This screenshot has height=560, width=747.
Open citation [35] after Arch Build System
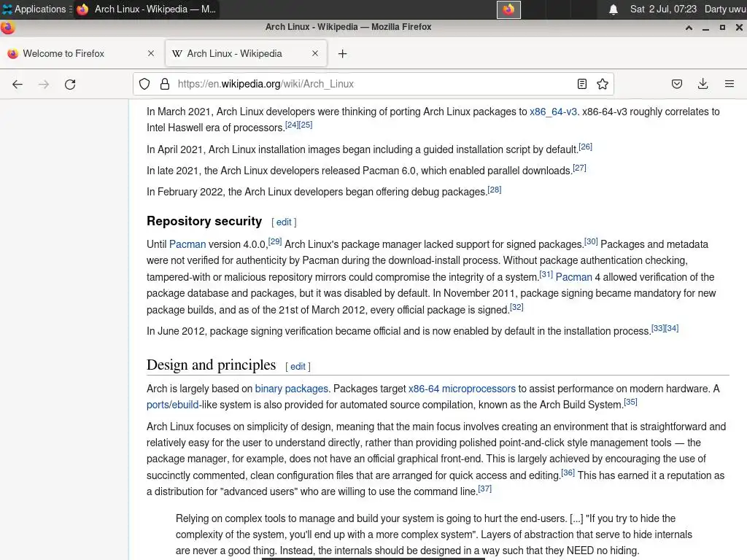click(x=630, y=402)
